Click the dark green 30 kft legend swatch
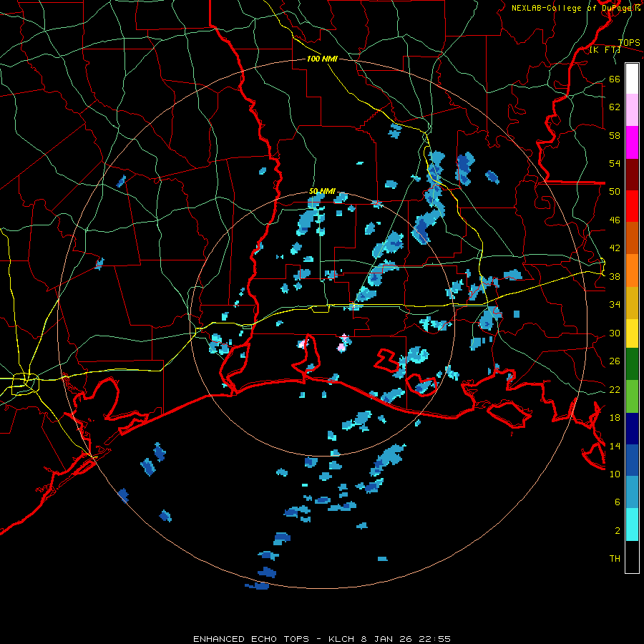The height and width of the screenshot is (644, 644). [x=632, y=364]
